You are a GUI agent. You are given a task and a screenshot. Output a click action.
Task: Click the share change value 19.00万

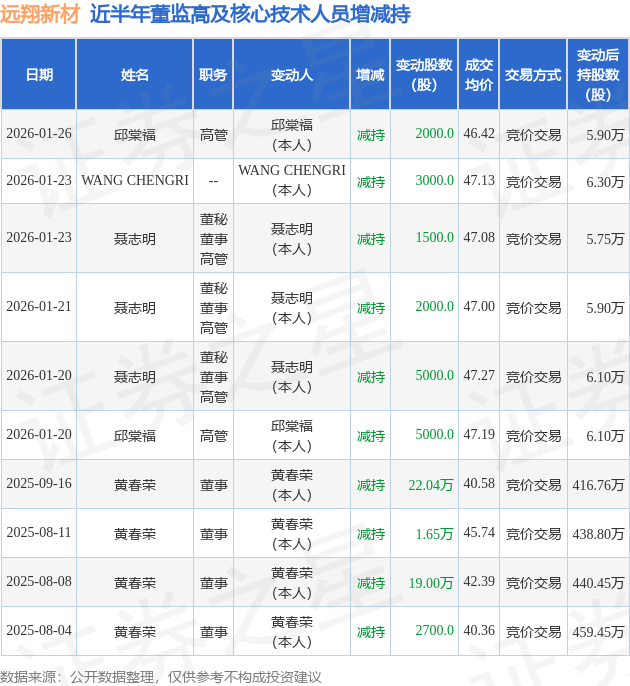[x=431, y=583]
